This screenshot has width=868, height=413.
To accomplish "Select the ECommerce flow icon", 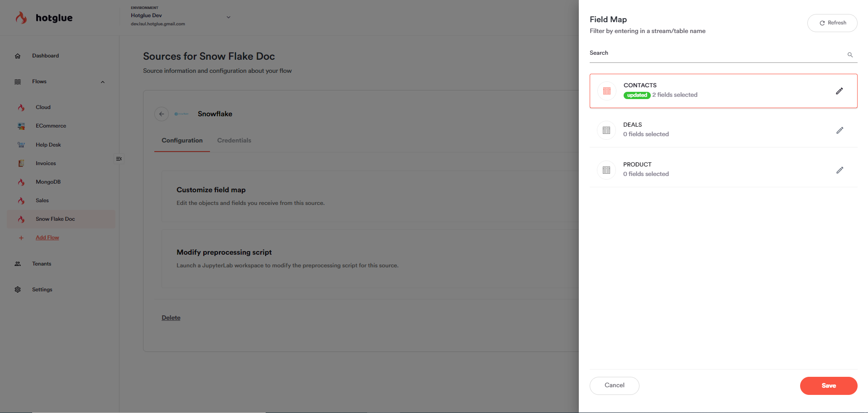I will point(21,126).
